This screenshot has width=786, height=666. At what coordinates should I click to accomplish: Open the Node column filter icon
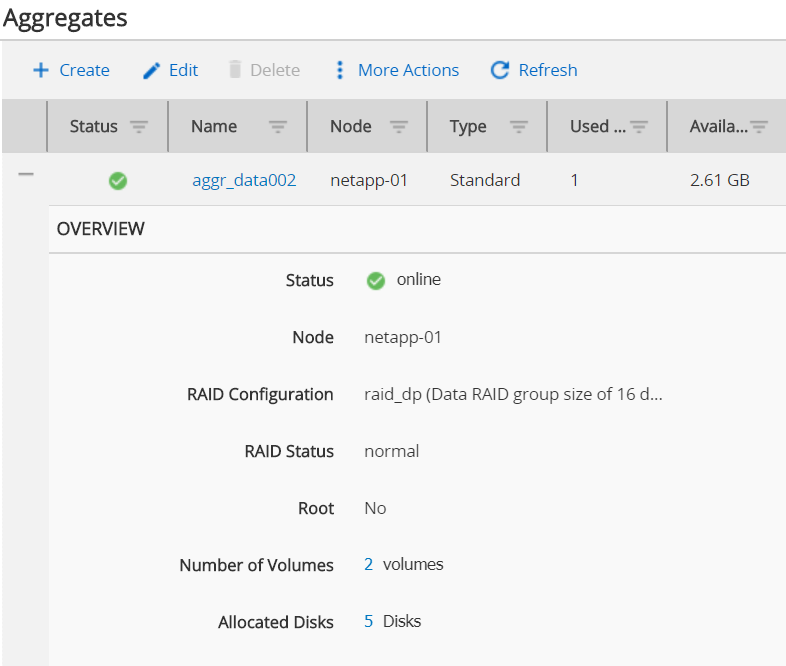(x=398, y=127)
